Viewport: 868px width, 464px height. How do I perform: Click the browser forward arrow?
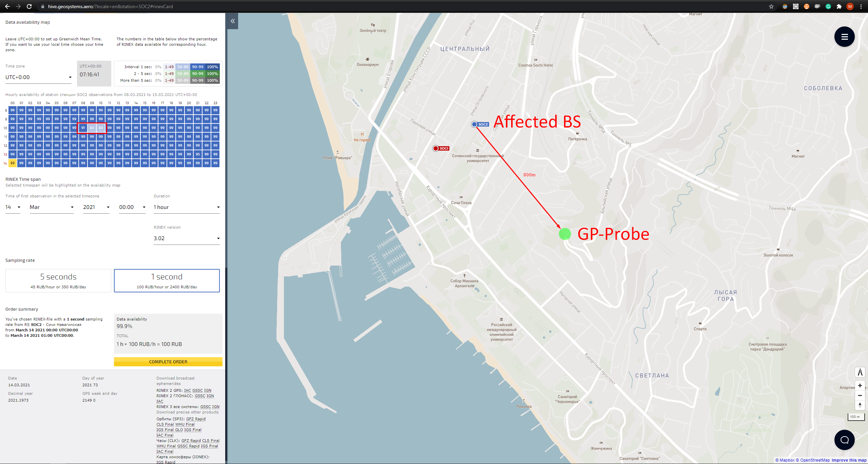tap(18, 6)
